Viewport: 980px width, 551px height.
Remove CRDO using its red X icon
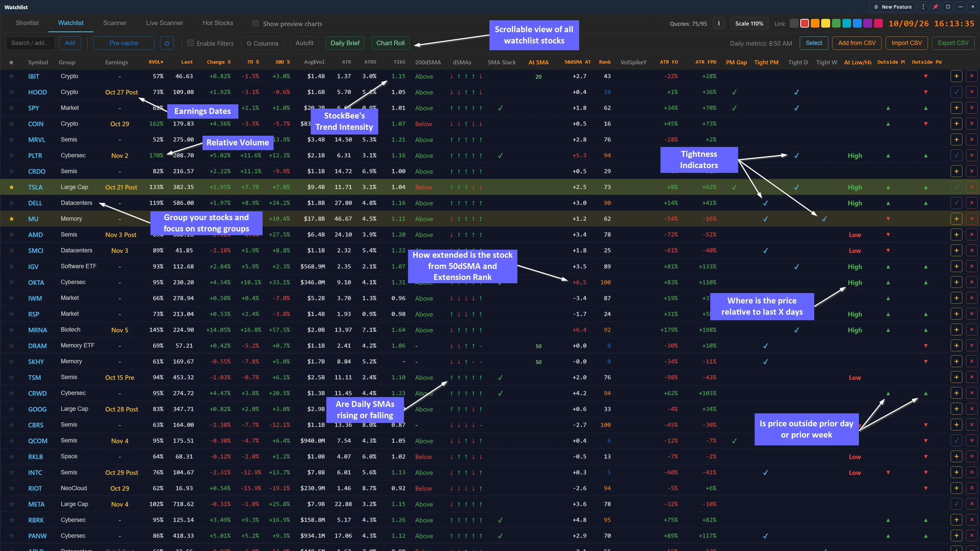pos(972,171)
